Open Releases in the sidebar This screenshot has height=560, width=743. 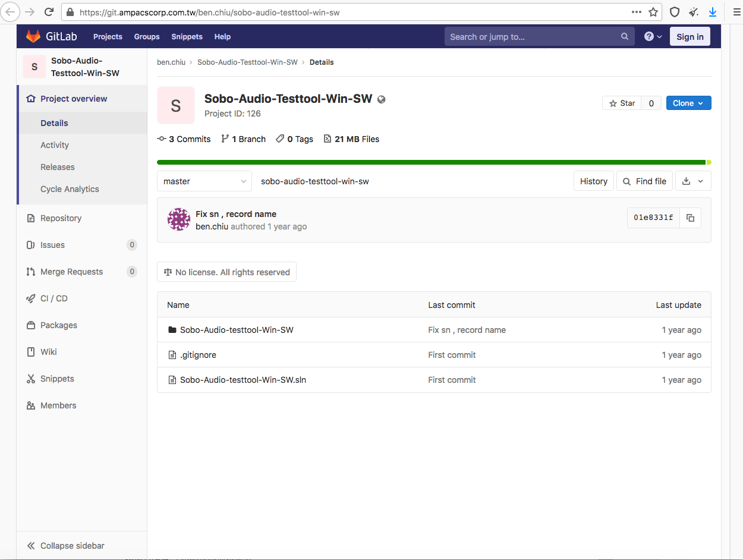tap(82, 167)
